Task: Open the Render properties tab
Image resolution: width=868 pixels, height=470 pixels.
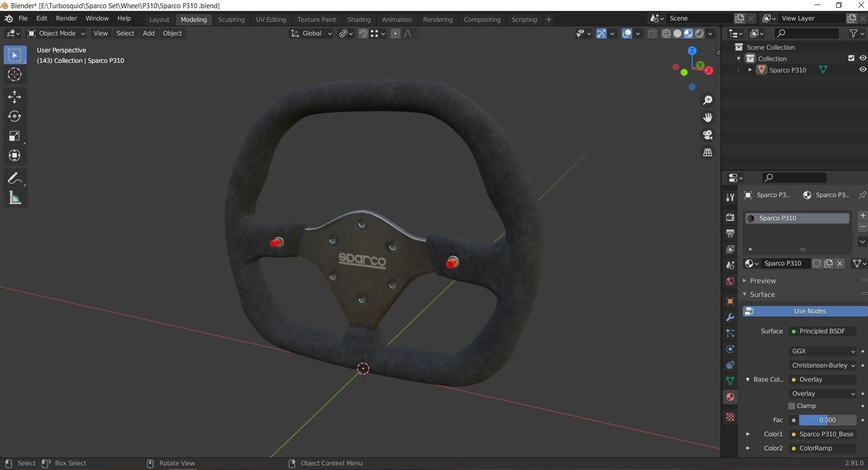Action: [x=730, y=217]
